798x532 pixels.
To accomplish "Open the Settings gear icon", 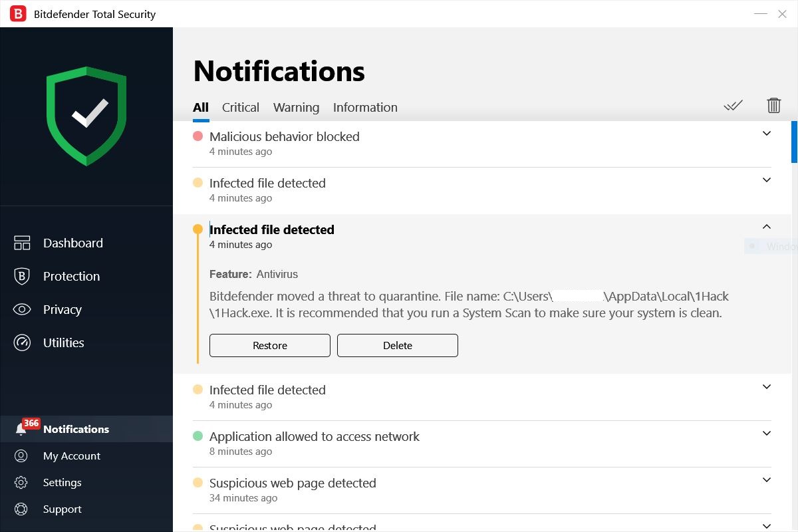I will coord(21,483).
